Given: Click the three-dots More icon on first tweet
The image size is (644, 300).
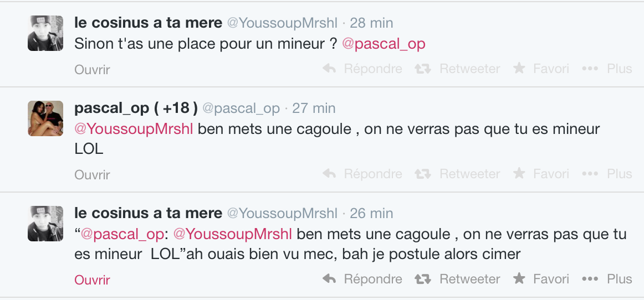Looking at the screenshot, I should (x=590, y=69).
